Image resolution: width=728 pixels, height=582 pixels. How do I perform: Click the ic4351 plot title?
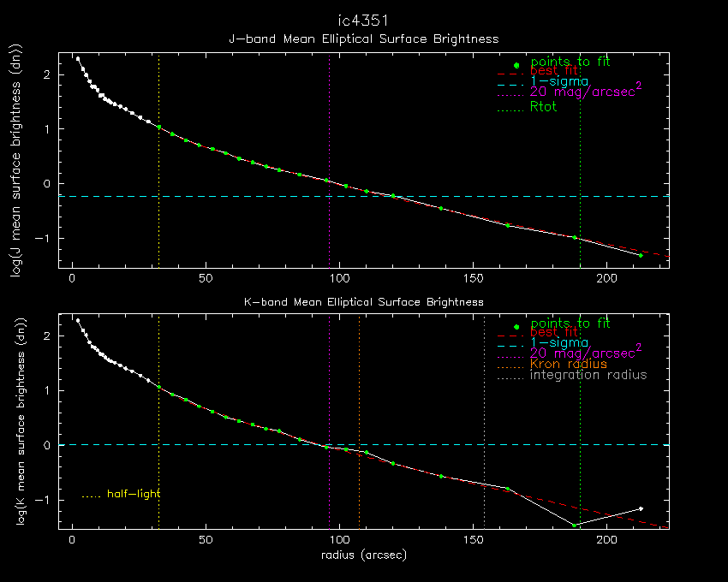pyautogui.click(x=363, y=20)
